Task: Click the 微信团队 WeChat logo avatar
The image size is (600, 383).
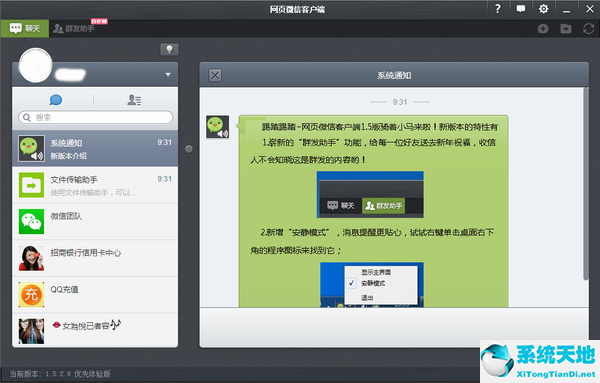Action: [x=31, y=222]
